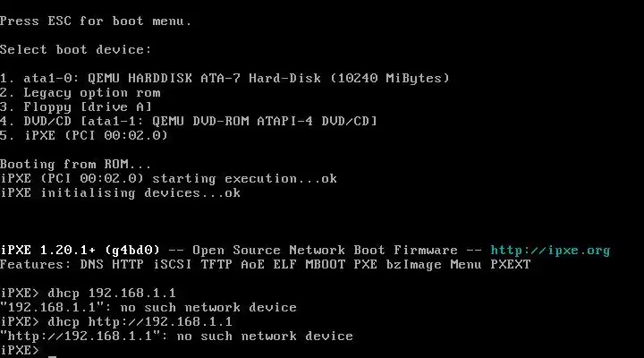Click the blinking cursor at iPXE prompt
644x358 pixels.
pos(52,354)
